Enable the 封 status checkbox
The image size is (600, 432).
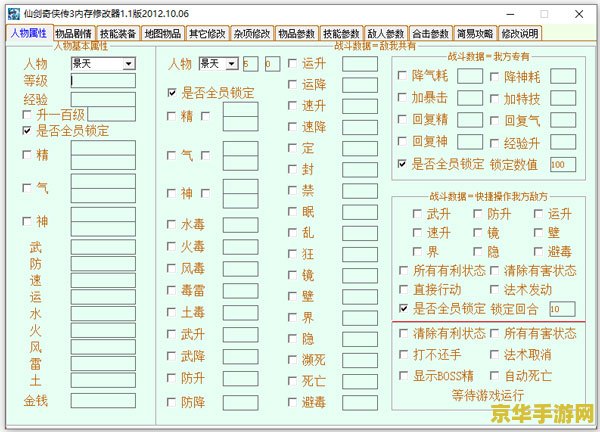pyautogui.click(x=292, y=169)
